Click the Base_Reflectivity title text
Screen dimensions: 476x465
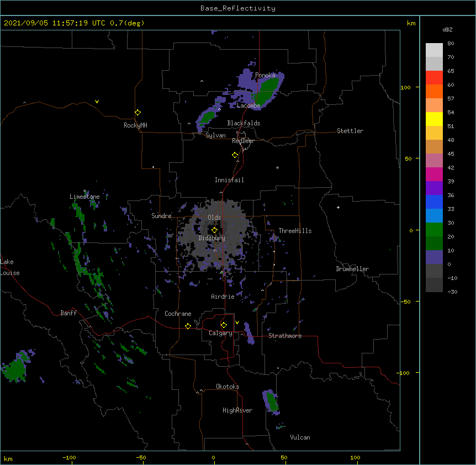[x=238, y=8]
